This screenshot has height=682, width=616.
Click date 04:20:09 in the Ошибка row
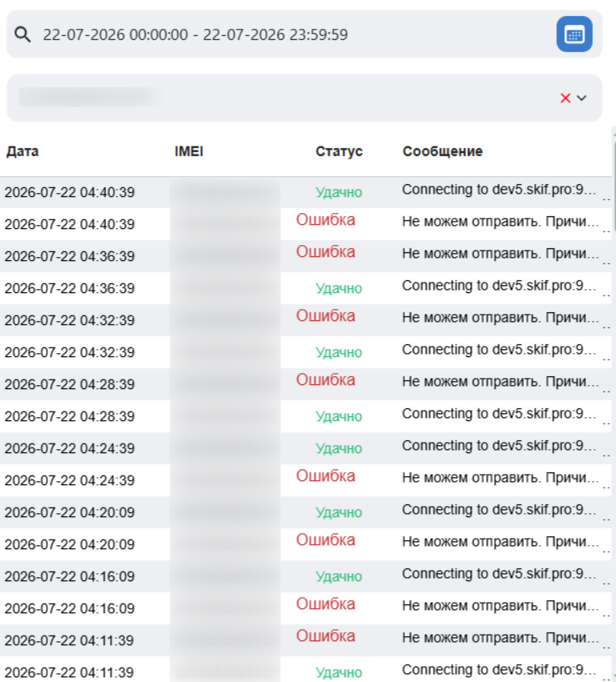[70, 544]
